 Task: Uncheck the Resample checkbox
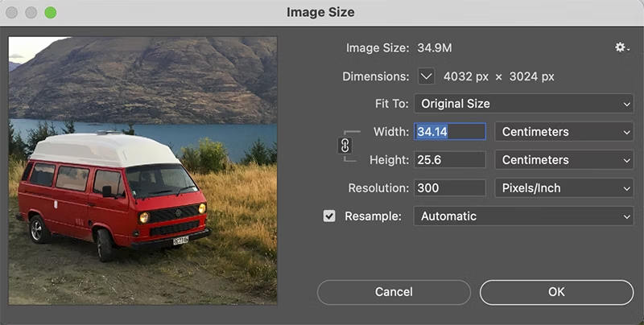click(329, 216)
